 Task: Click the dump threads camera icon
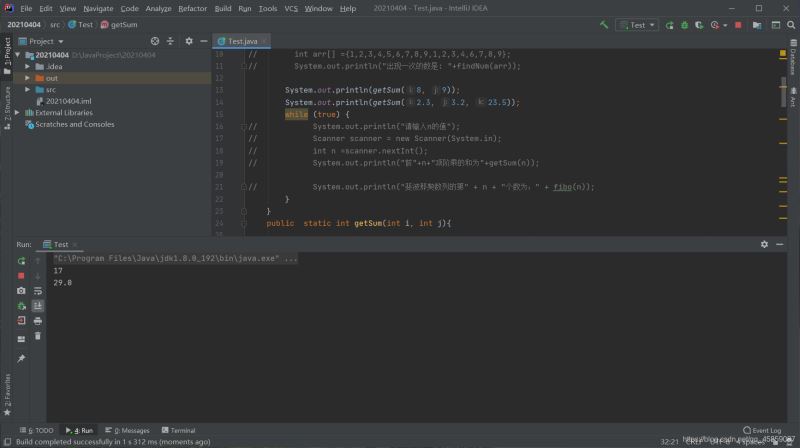[x=21, y=291]
